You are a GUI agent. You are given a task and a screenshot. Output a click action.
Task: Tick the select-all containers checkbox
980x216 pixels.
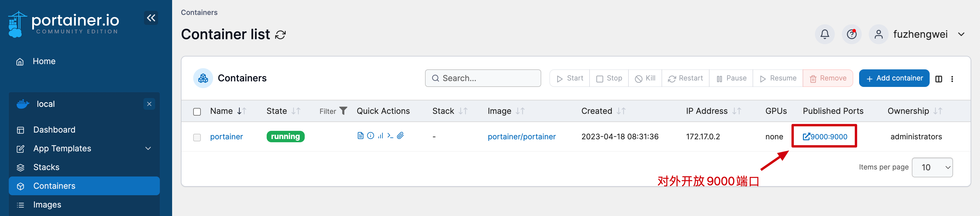[x=197, y=112]
